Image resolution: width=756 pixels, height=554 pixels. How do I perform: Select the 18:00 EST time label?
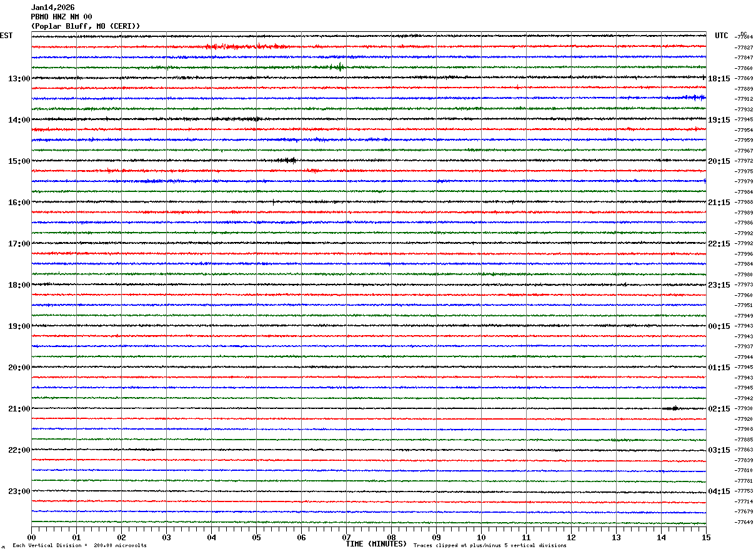(x=19, y=285)
